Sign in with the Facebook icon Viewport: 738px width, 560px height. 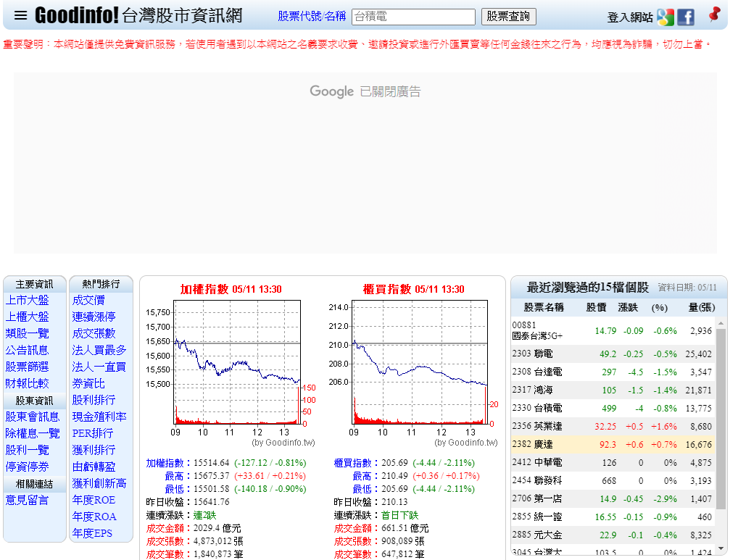point(686,17)
